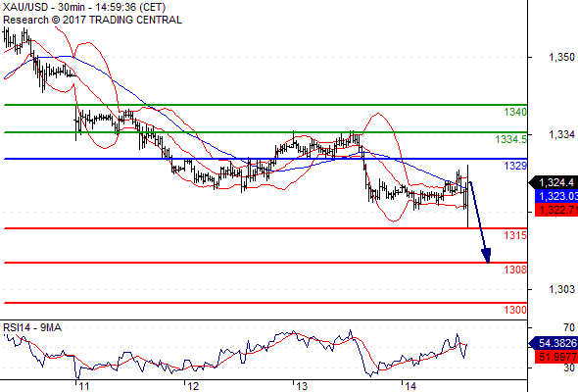Click the Trading Central research copyright text
Viewport: 578px width, 392px height.
(x=92, y=20)
